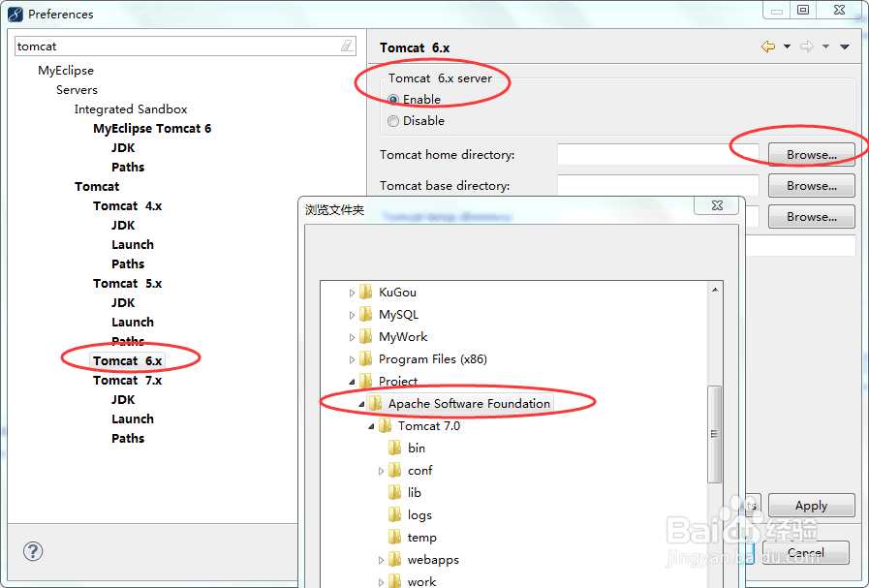Click the help question mark icon
The width and height of the screenshot is (869, 588).
pyautogui.click(x=33, y=551)
